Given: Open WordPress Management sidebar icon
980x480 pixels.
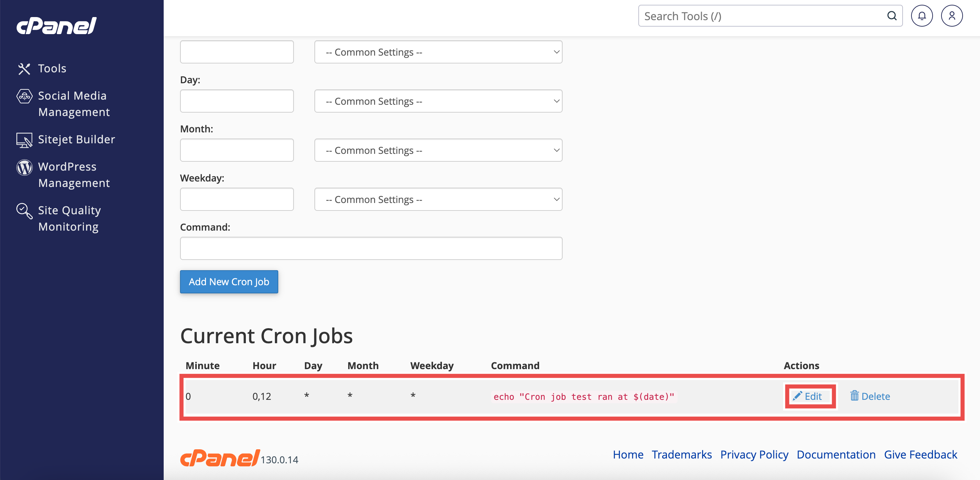Looking at the screenshot, I should [x=24, y=167].
